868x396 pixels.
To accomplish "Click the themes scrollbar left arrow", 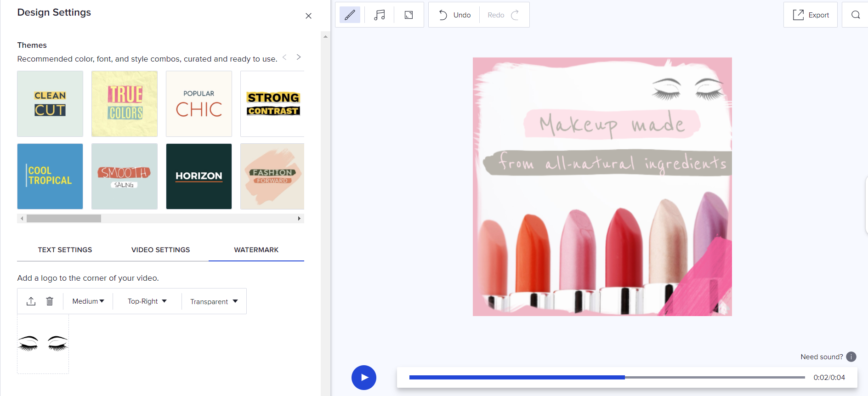I will [22, 219].
